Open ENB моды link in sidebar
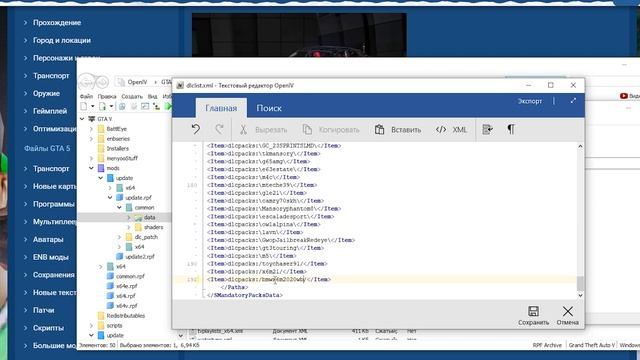This screenshot has height=360, width=640. coord(51,257)
